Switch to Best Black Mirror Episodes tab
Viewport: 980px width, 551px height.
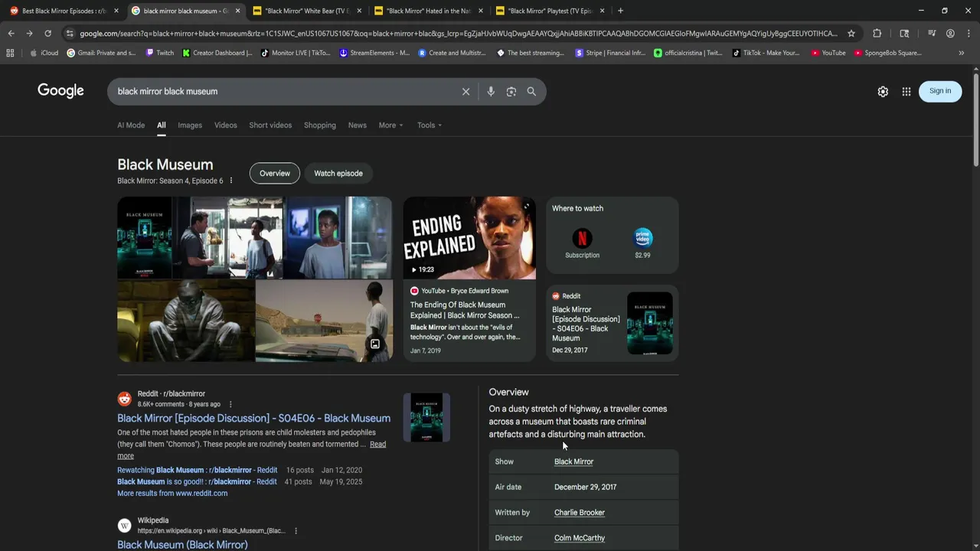click(x=63, y=11)
